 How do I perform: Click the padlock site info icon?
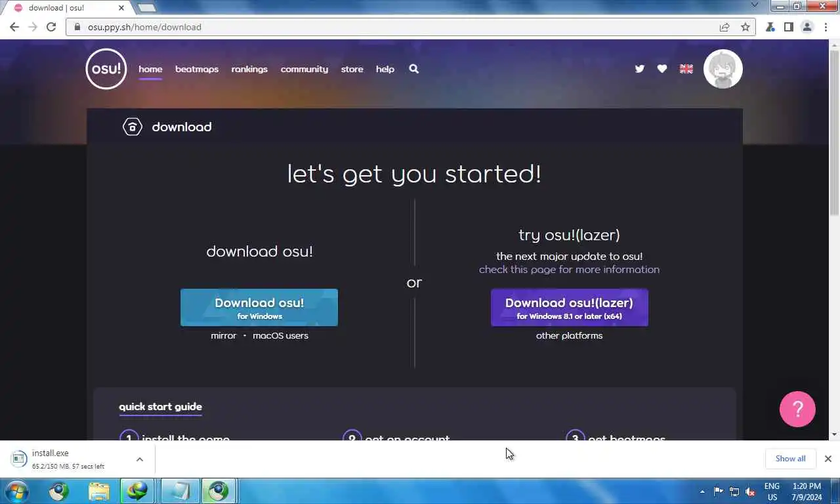click(x=77, y=27)
